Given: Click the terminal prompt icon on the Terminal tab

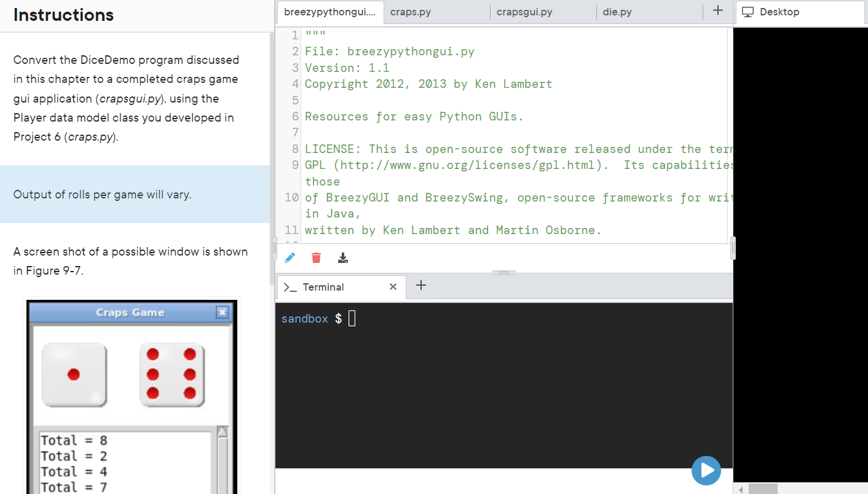Looking at the screenshot, I should 290,286.
